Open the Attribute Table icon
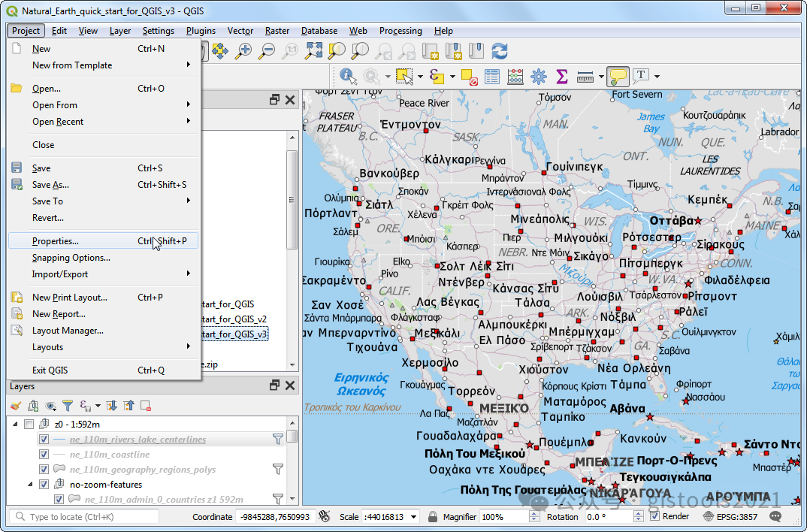The width and height of the screenshot is (807, 532). click(492, 77)
